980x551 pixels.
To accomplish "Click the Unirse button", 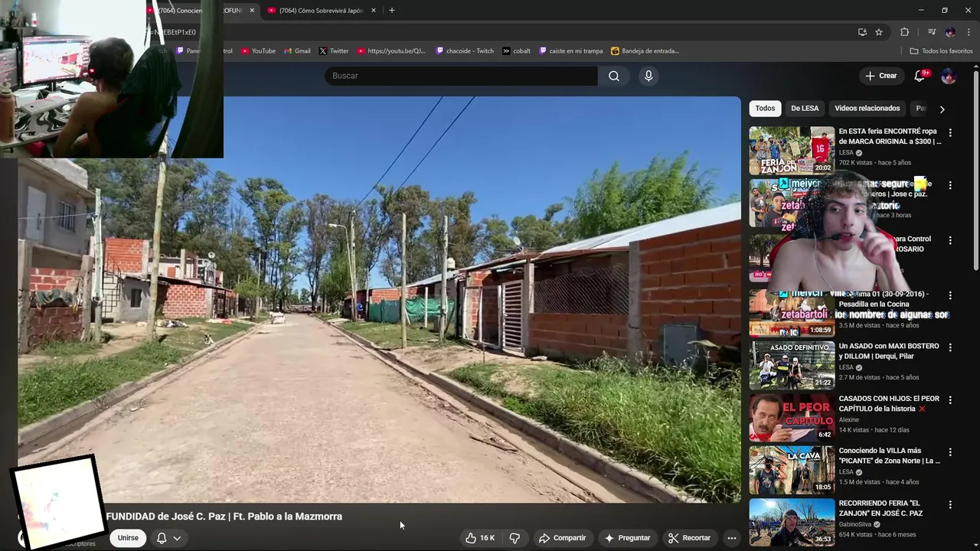I will [128, 538].
